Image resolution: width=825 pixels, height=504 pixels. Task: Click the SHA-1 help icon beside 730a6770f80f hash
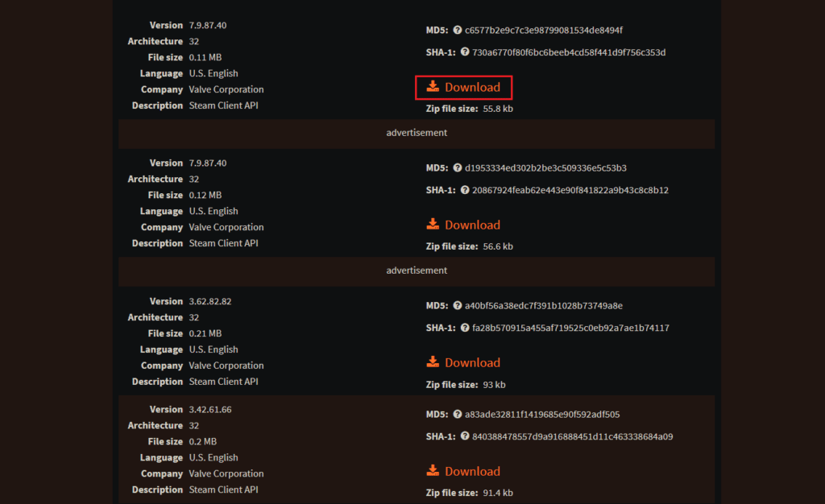pyautogui.click(x=465, y=52)
